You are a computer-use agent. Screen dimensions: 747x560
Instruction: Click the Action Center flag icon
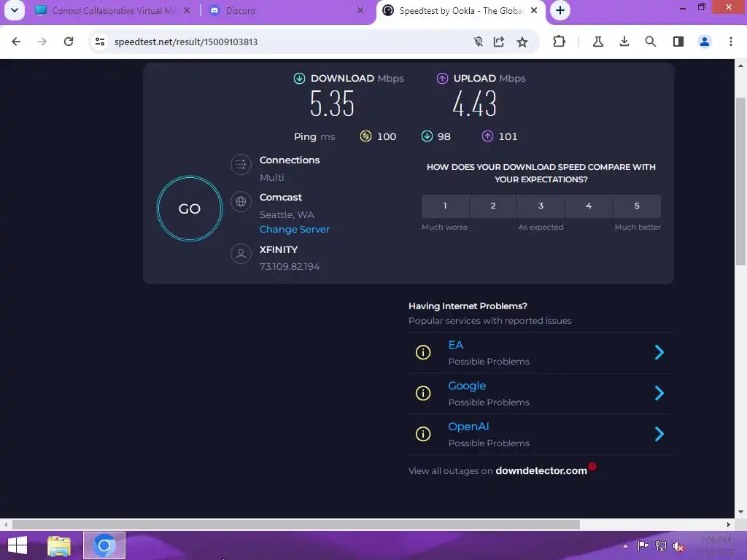click(x=643, y=546)
